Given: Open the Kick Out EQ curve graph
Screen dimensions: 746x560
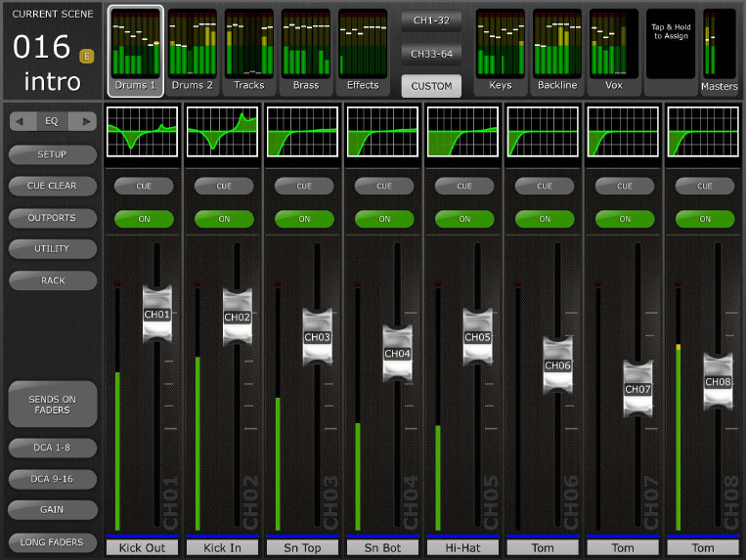Looking at the screenshot, I should [x=142, y=132].
